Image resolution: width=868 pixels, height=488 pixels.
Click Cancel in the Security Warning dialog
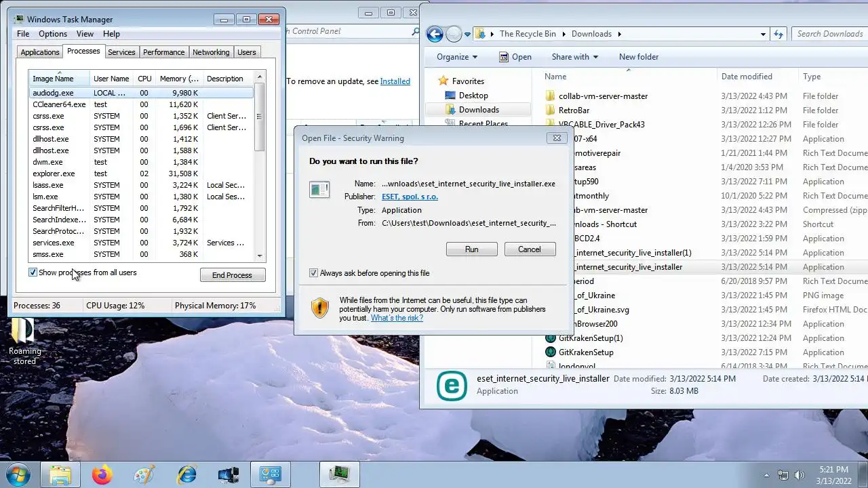(x=530, y=249)
